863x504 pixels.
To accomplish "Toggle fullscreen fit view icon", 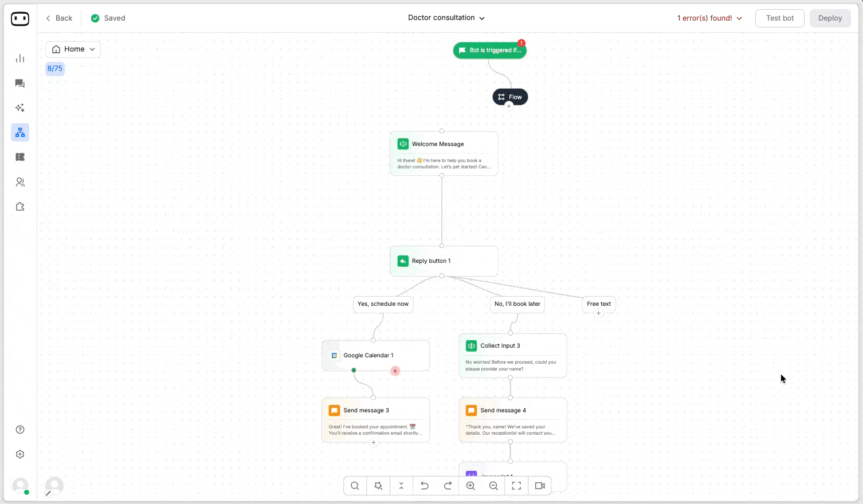I will (x=516, y=486).
